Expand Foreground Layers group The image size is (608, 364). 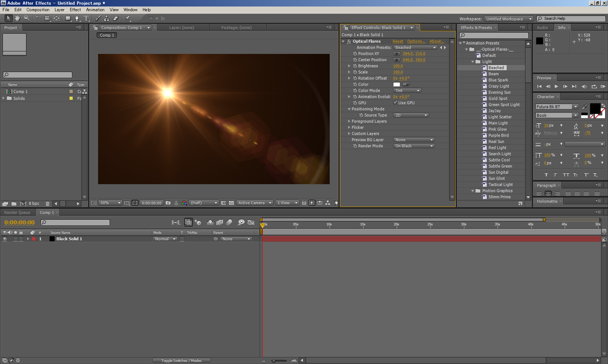click(x=349, y=121)
